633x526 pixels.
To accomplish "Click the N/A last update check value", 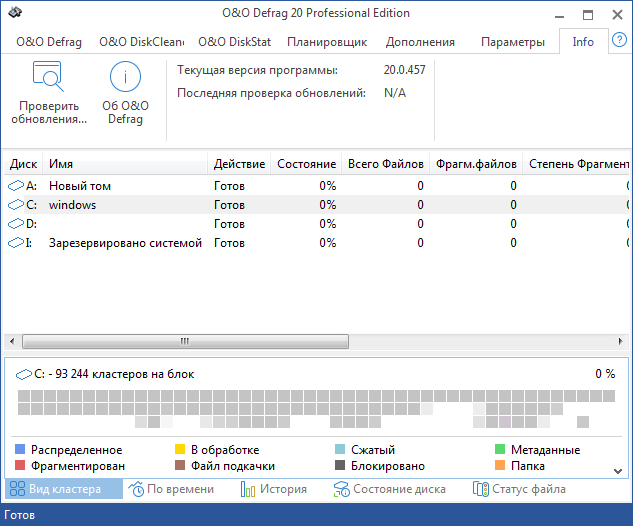I will pyautogui.click(x=395, y=93).
